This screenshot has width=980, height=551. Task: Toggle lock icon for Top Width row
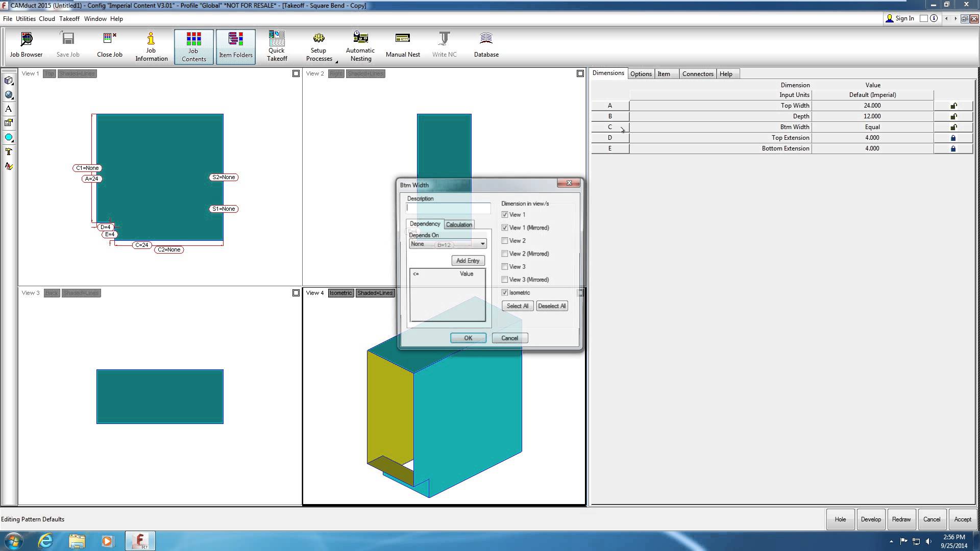point(953,106)
